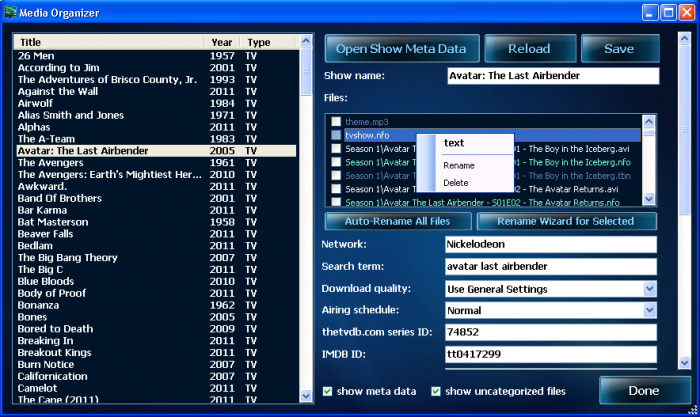Select the show '26 Men'
The width and height of the screenshot is (700, 417).
[x=156, y=56]
